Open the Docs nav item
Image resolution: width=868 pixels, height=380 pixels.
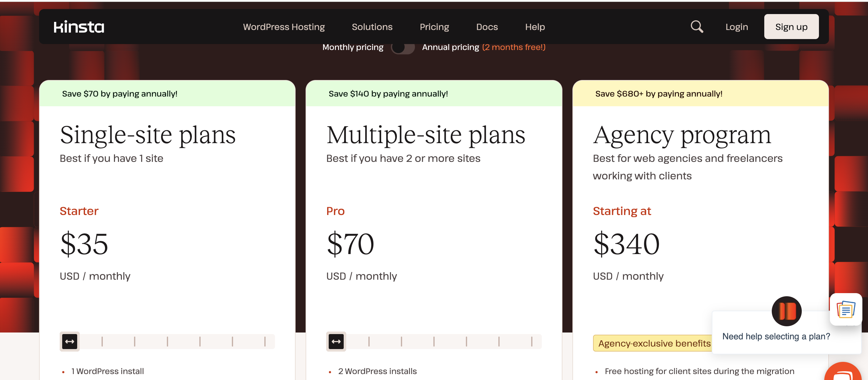486,27
